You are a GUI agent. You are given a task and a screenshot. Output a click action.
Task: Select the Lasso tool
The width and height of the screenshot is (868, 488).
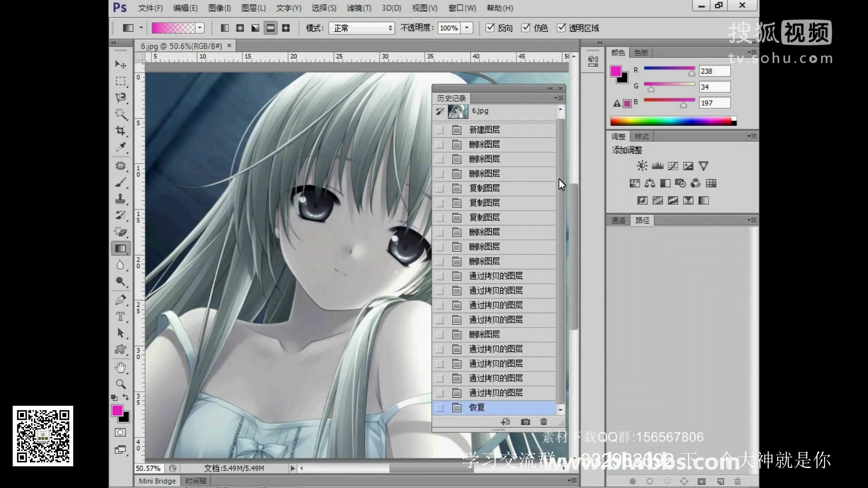120,98
